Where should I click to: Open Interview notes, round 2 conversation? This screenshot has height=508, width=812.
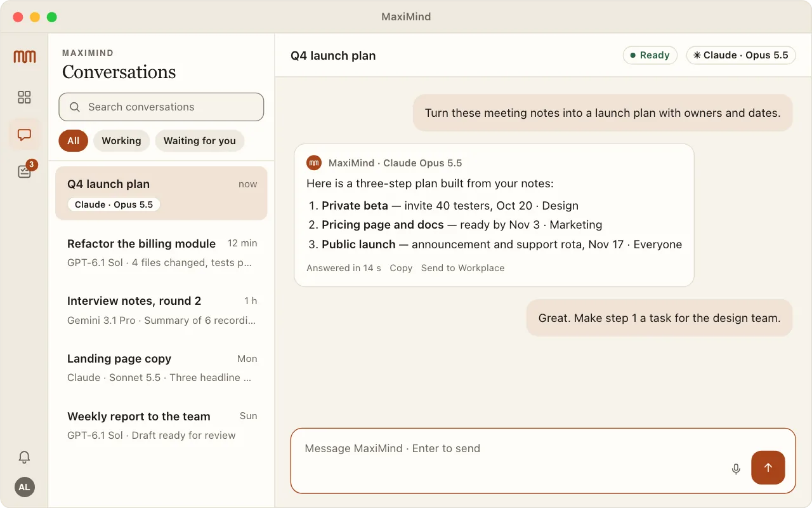pyautogui.click(x=161, y=311)
